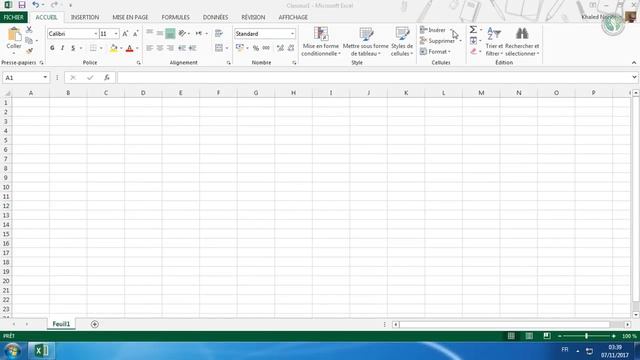Switch to the AFFICHAGE tab

click(x=293, y=17)
